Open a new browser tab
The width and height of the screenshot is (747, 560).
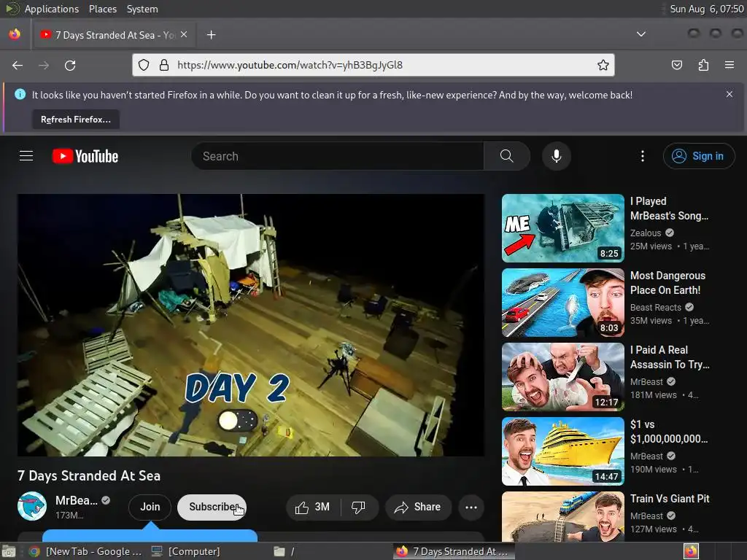pos(211,35)
